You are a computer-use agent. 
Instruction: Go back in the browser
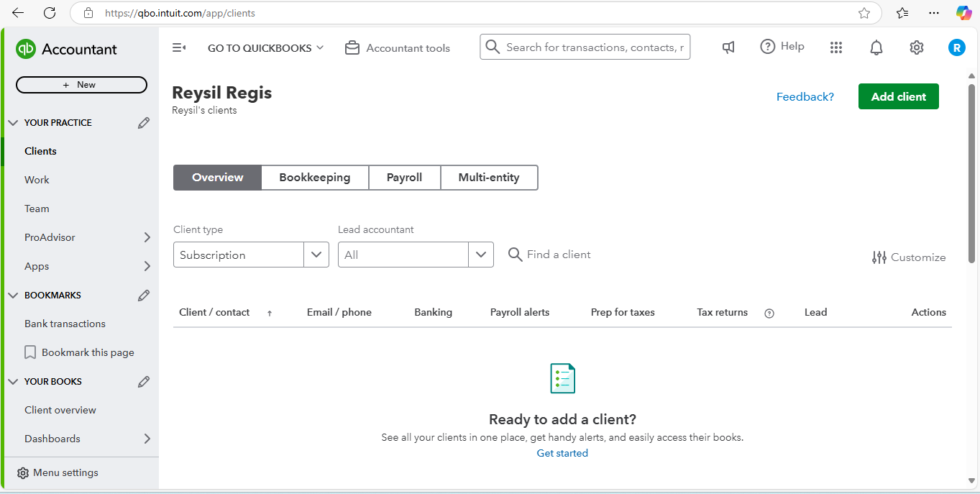point(18,13)
